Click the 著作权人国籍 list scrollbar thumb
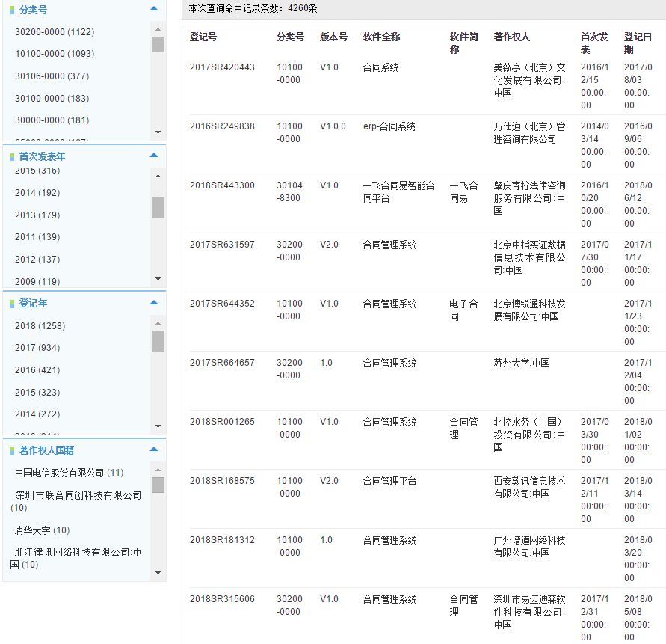 click(158, 485)
